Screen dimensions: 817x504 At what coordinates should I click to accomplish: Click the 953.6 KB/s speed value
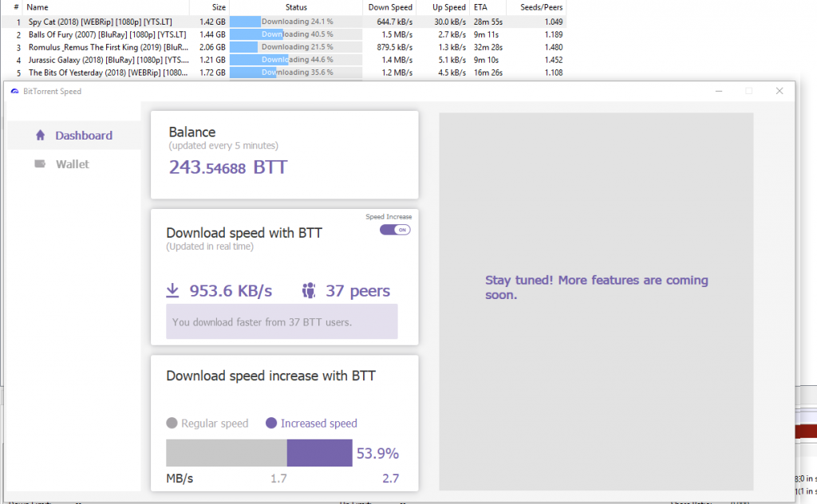(x=231, y=290)
